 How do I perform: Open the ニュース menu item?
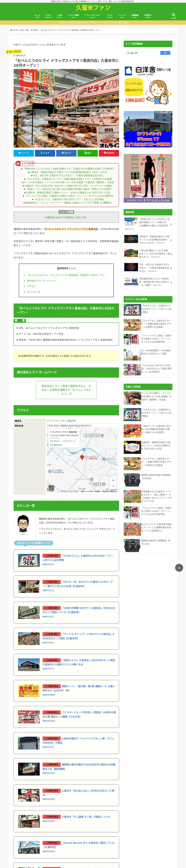[x=122, y=16]
